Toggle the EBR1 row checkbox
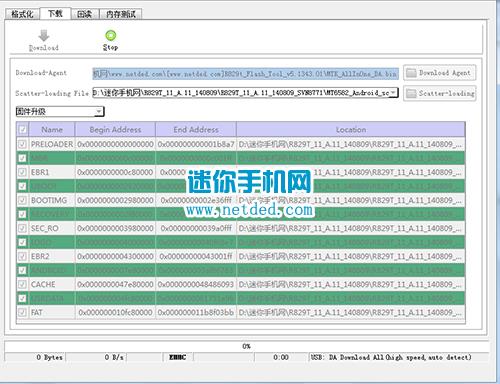The image size is (500, 384). tap(22, 172)
